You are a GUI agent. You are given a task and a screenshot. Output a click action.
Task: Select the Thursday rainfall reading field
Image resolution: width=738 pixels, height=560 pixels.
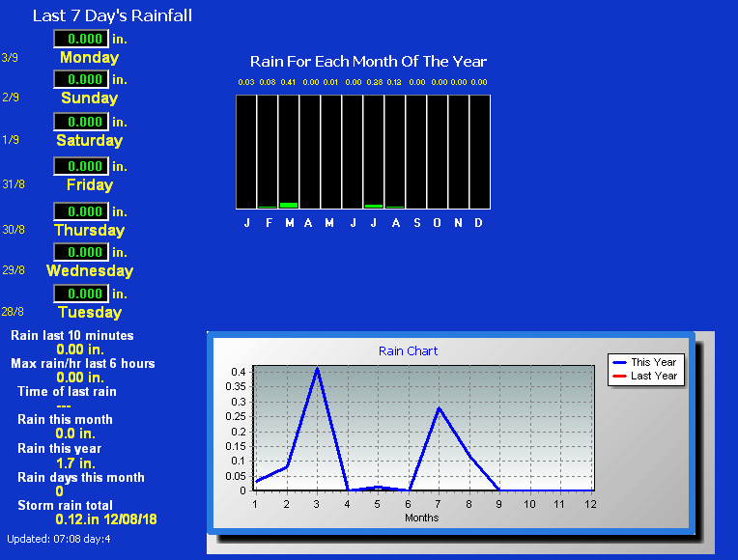tap(80, 211)
